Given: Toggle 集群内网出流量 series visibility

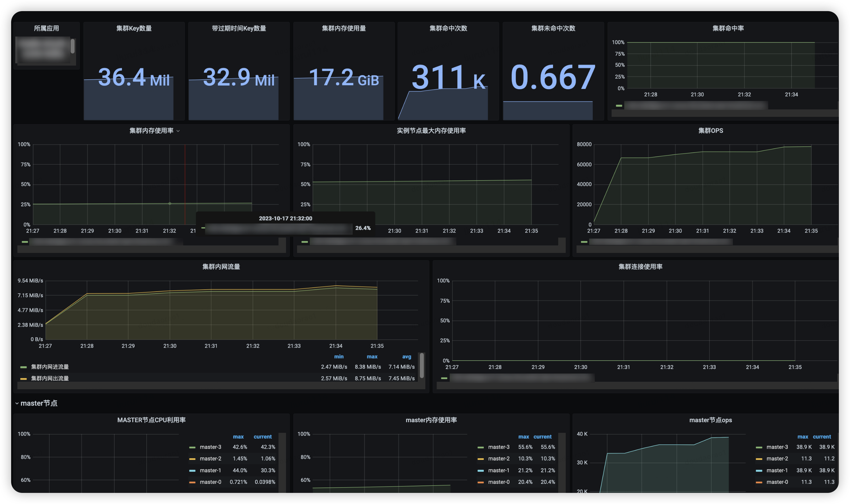Looking at the screenshot, I should coord(50,378).
